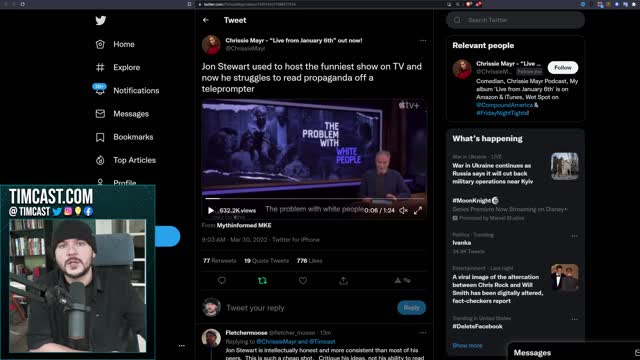640x360 pixels.
Task: Open Chris Rock and Will Smith story
Action: pos(498,289)
